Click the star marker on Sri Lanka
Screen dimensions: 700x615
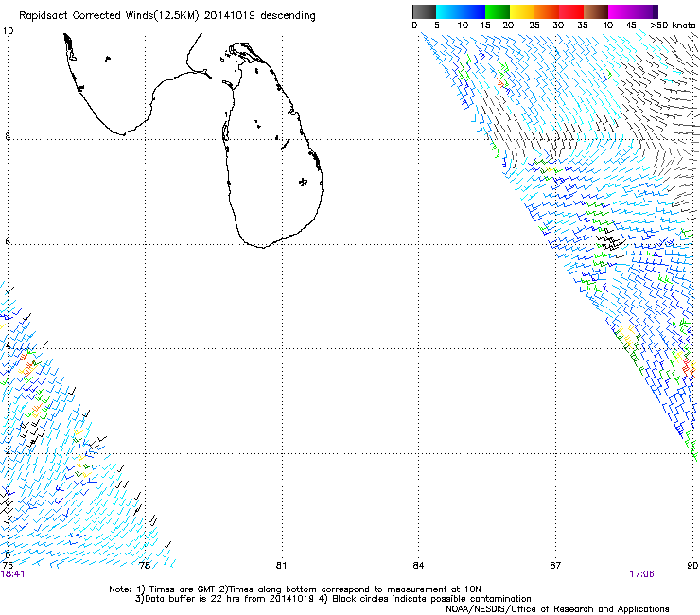[303, 182]
